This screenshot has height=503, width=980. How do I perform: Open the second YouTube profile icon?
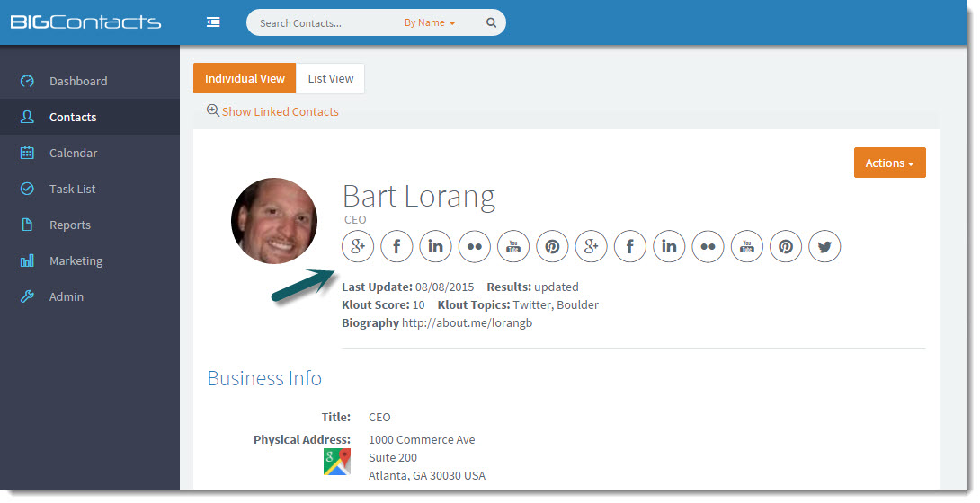(747, 246)
